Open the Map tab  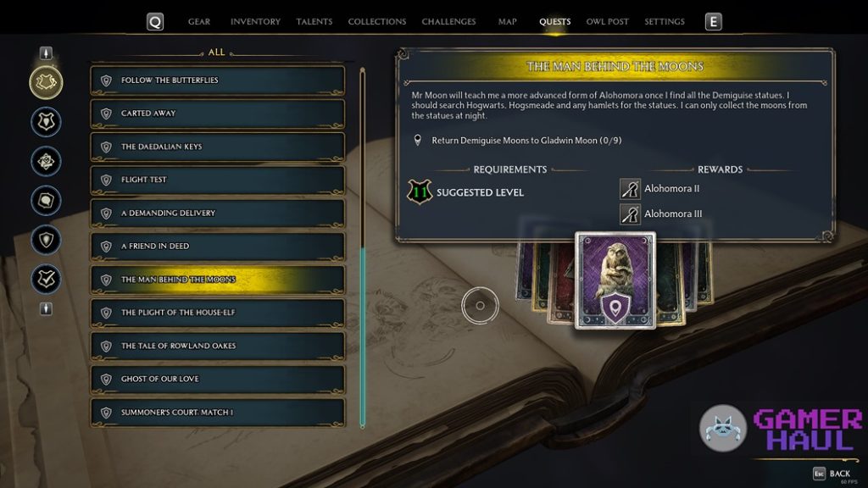coord(507,21)
